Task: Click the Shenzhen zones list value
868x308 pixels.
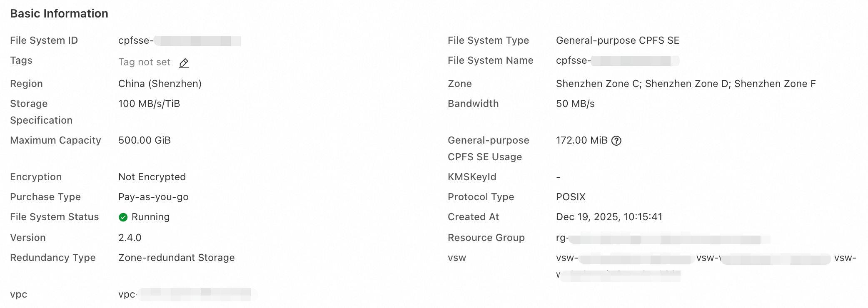Action: [x=686, y=84]
